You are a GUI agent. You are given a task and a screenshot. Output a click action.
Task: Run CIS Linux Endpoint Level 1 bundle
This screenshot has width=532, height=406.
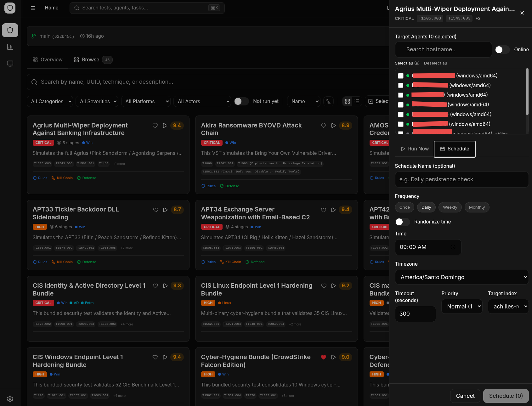point(333,286)
